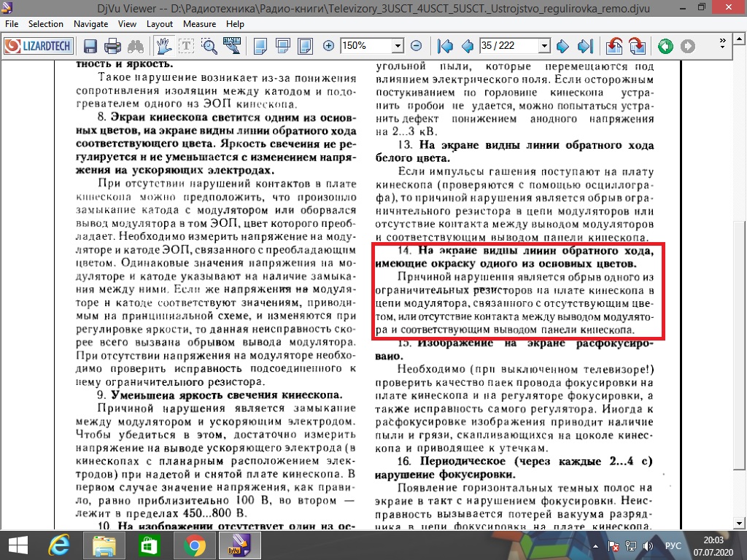Rotate the page counterclockwise
This screenshot has height=560, width=747.
coord(614,46)
